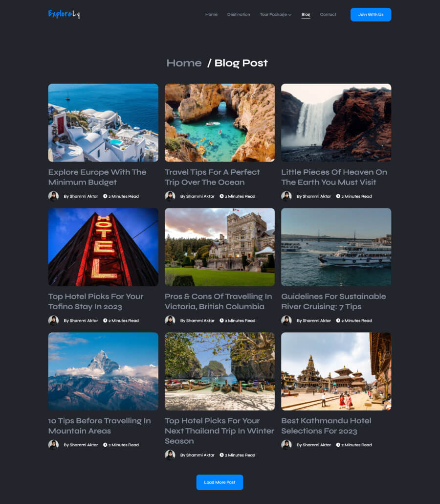Viewport: 440px width, 504px height.
Task: Click author avatar under Little Pieces Of Heaven
Action: click(286, 196)
